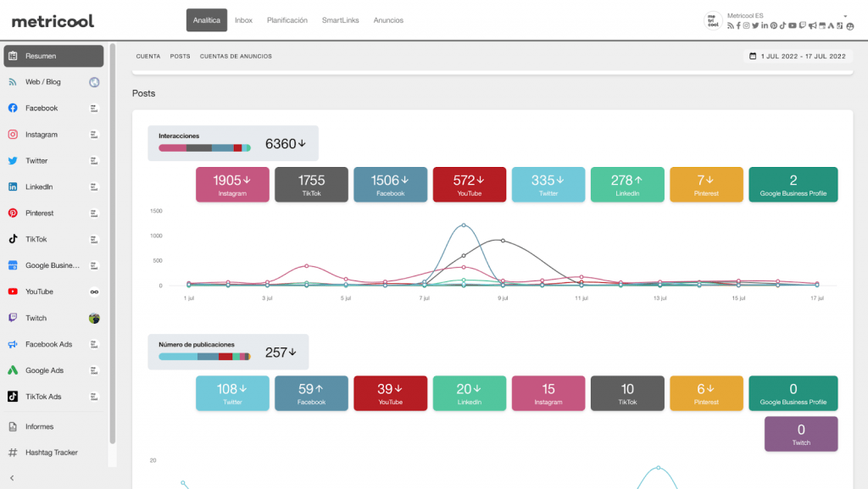Viewport: 868px width, 489px height.
Task: Click the Google Ads sidebar icon
Action: click(13, 370)
